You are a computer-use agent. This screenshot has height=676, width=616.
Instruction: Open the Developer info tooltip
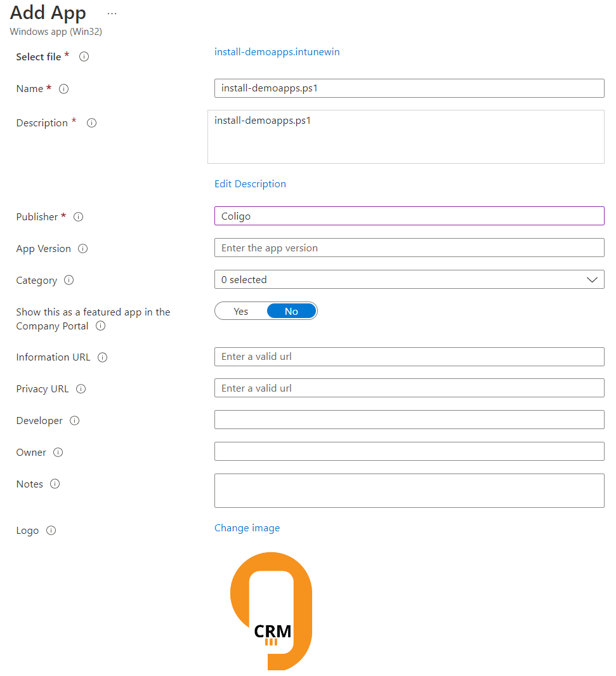[74, 420]
